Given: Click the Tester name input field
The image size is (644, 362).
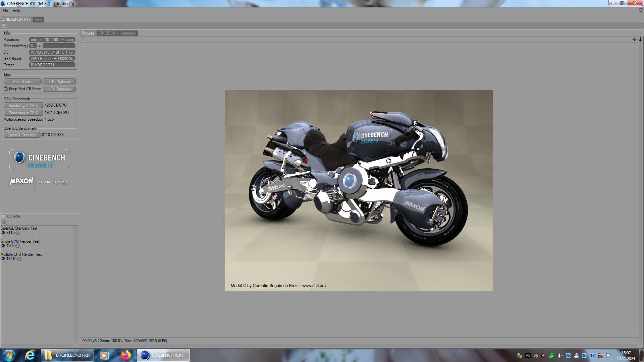Looking at the screenshot, I should [x=52, y=65].
